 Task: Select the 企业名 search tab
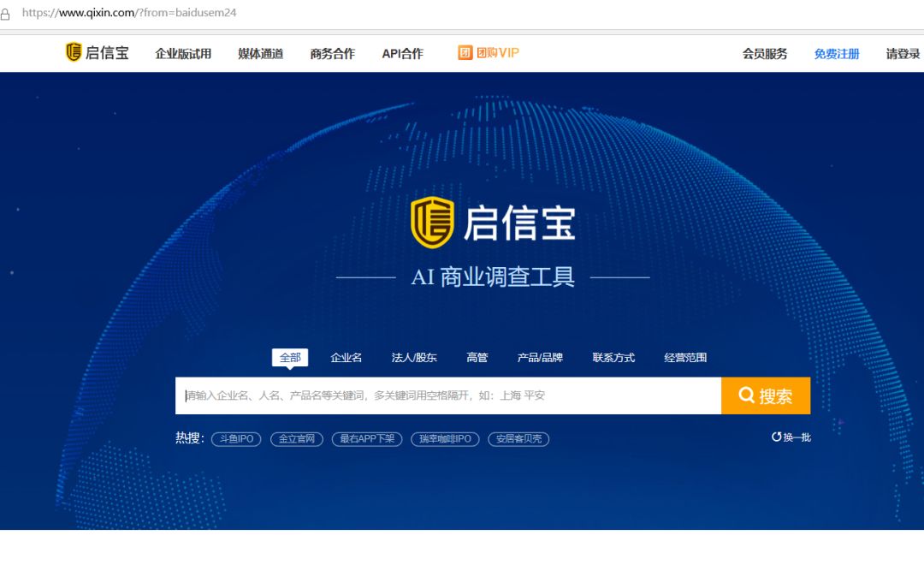tap(346, 357)
